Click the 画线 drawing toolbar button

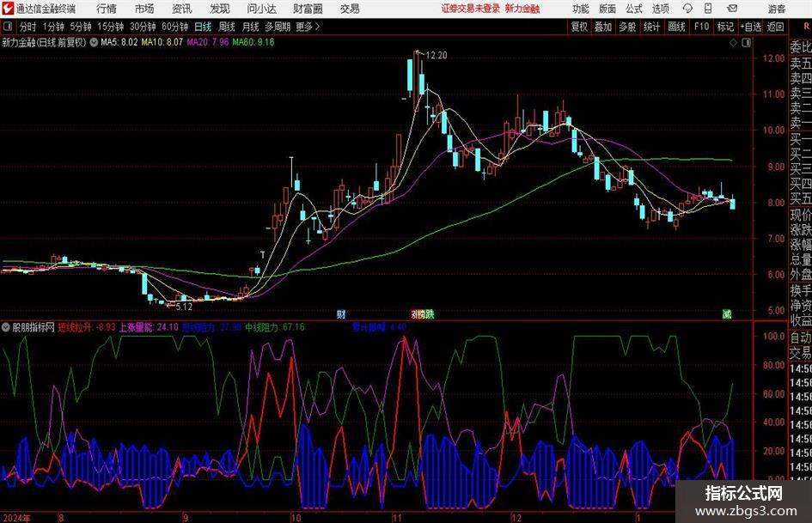[x=676, y=27]
